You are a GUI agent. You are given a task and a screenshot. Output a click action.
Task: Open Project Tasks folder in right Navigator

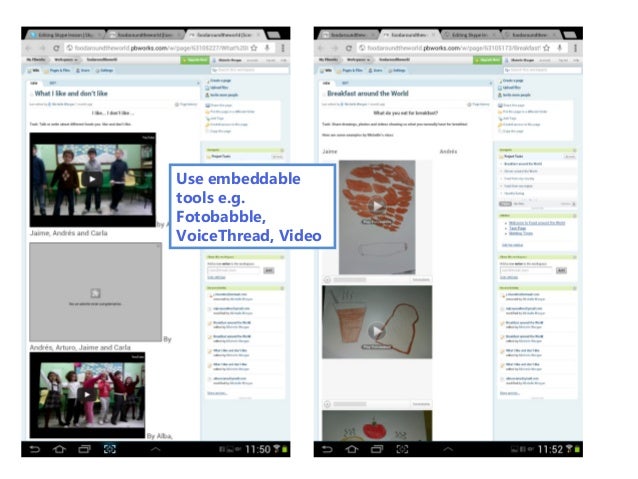point(511,156)
